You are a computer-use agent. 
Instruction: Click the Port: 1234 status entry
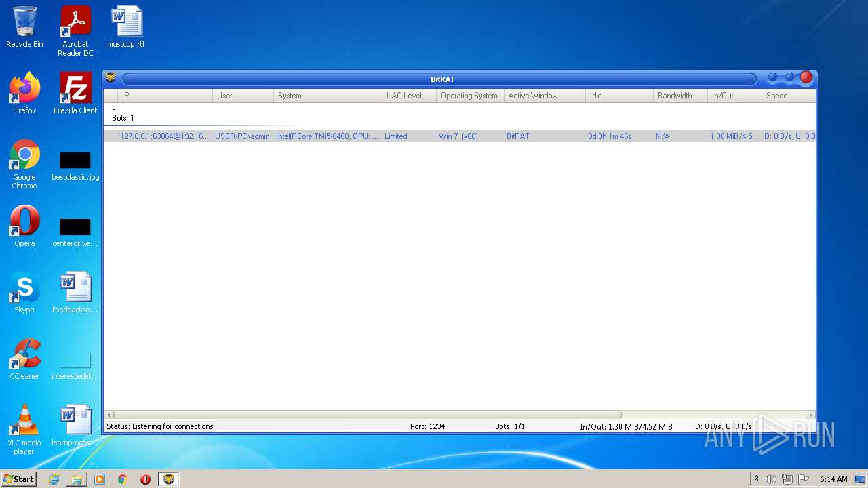427,426
